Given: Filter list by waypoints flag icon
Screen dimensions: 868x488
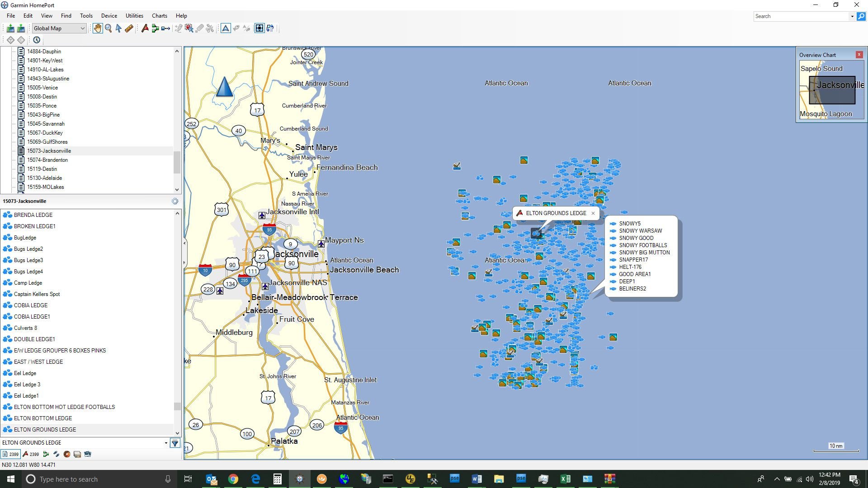Looking at the screenshot, I should coord(31,454).
